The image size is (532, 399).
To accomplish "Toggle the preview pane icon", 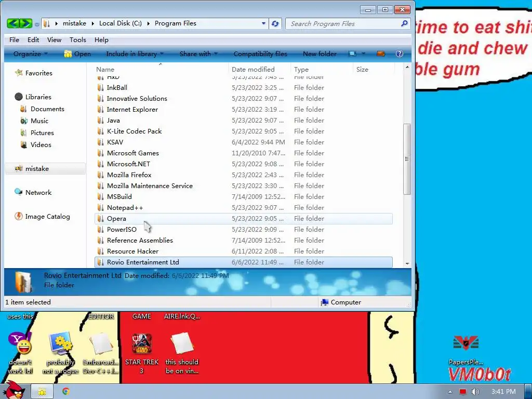I will click(381, 54).
